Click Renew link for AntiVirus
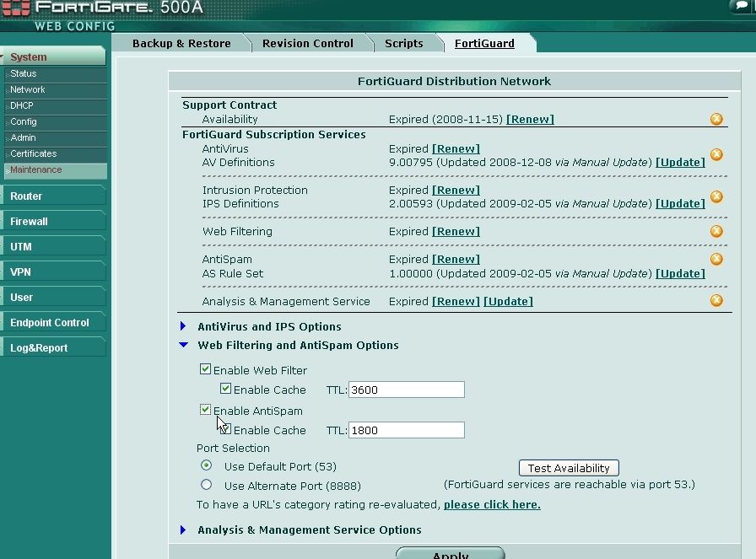This screenshot has height=559, width=756. [x=456, y=149]
